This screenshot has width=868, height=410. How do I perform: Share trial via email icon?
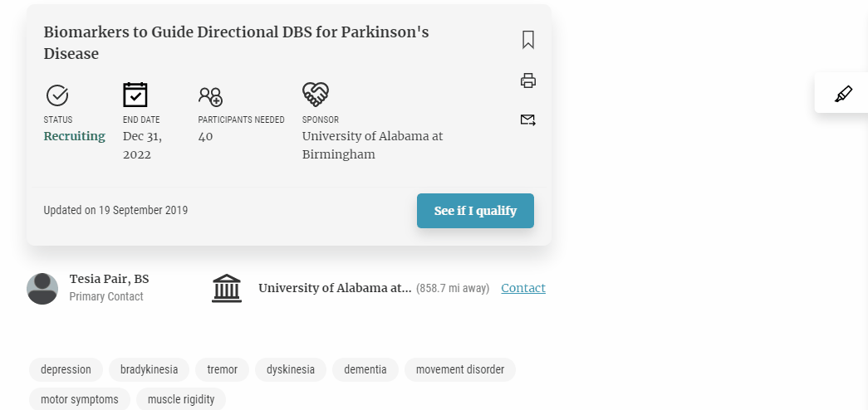[x=528, y=120]
